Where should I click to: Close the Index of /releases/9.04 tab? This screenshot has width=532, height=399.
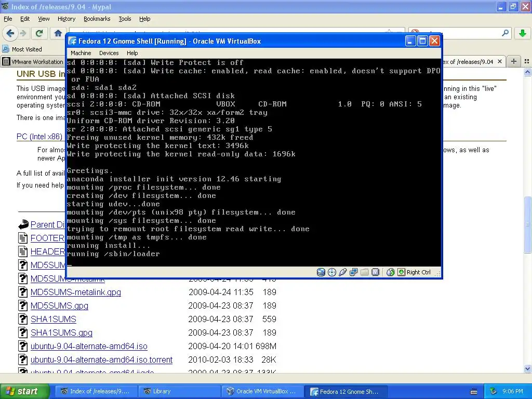500,61
